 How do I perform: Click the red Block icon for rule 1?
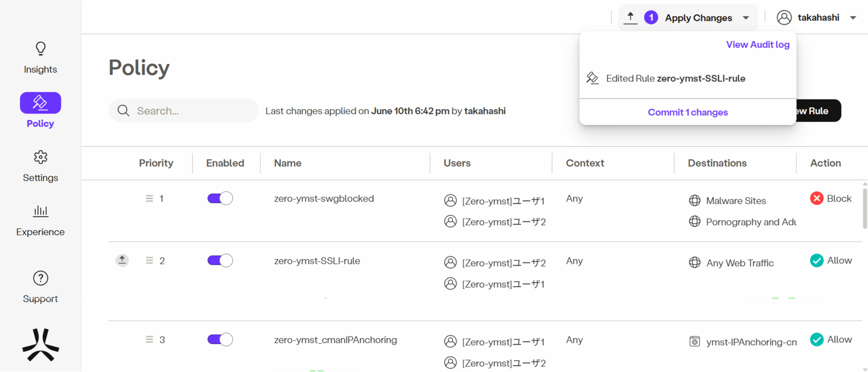816,199
